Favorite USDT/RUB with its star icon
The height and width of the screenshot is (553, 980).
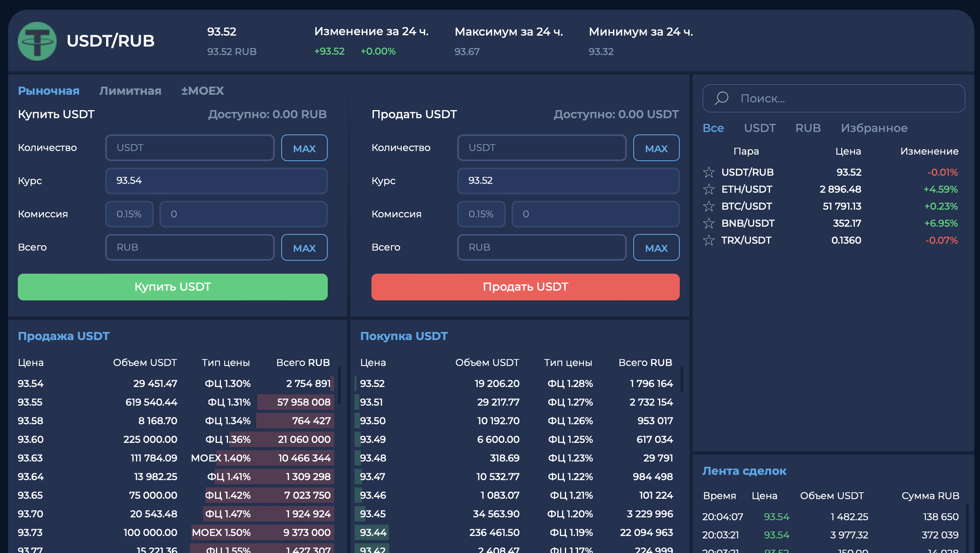(709, 172)
